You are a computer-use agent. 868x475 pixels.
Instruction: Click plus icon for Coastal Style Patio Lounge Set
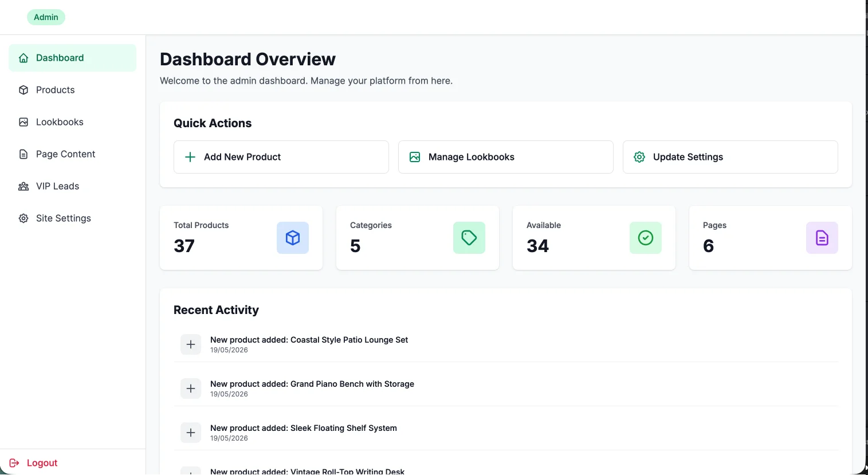click(x=191, y=344)
